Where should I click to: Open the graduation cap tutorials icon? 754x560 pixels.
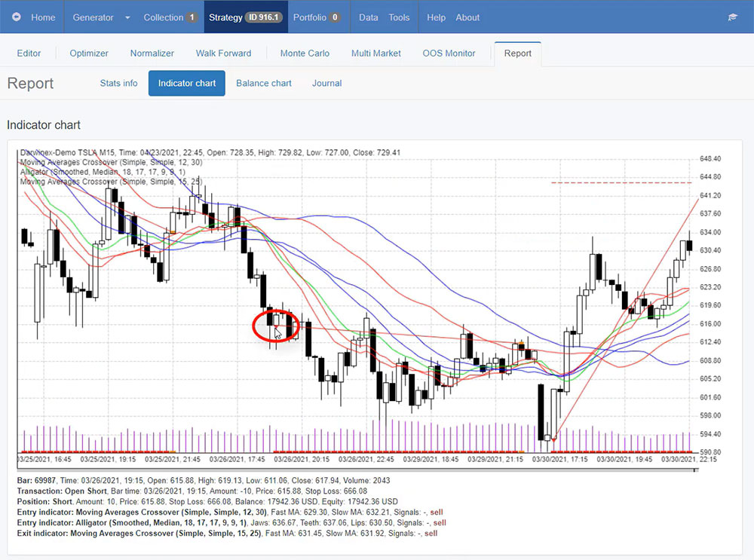point(732,17)
